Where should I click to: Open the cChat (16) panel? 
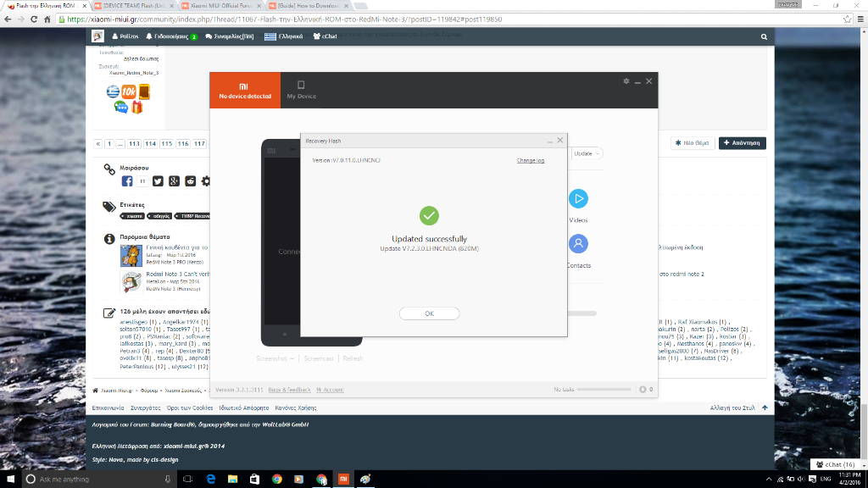835,464
